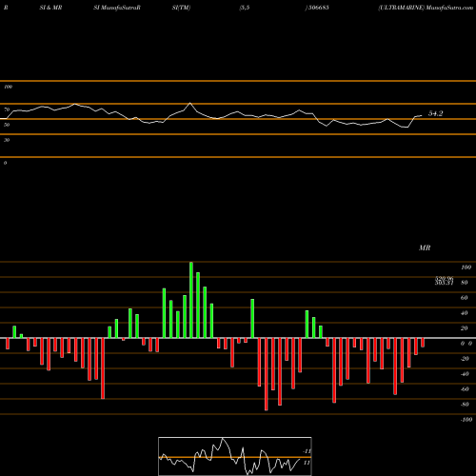Click the RSI axis label 30
Viewport: 476px width, 476px height.
tap(7, 140)
